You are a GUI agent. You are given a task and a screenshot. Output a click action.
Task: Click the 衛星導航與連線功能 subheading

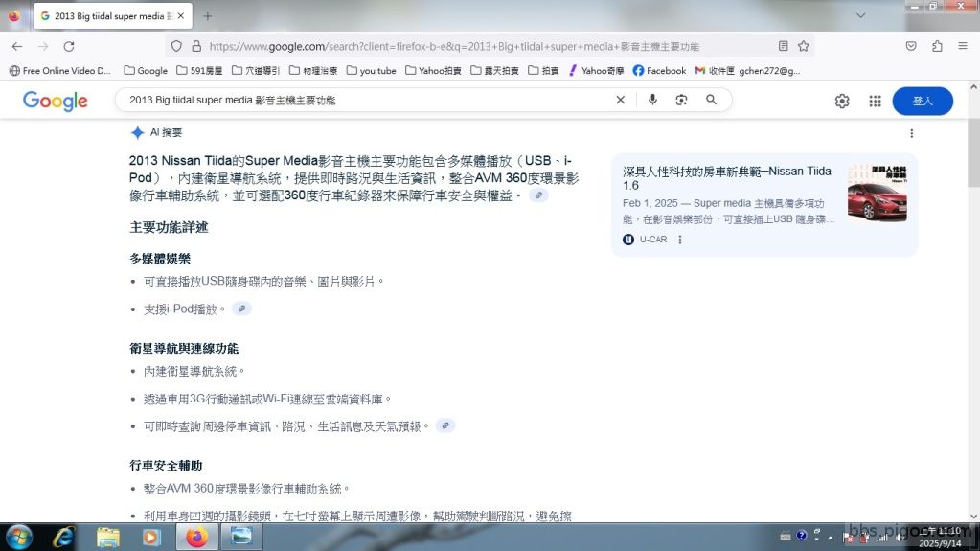184,349
